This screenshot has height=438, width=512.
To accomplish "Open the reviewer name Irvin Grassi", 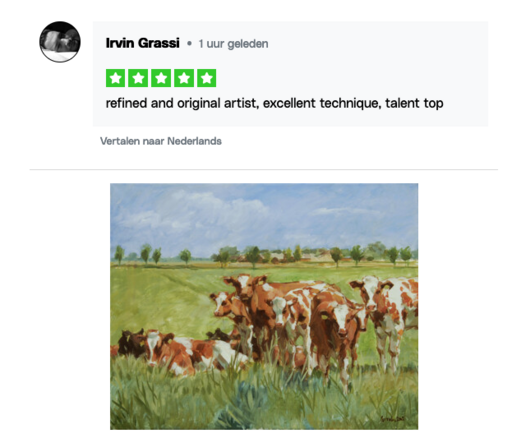I will (x=143, y=43).
